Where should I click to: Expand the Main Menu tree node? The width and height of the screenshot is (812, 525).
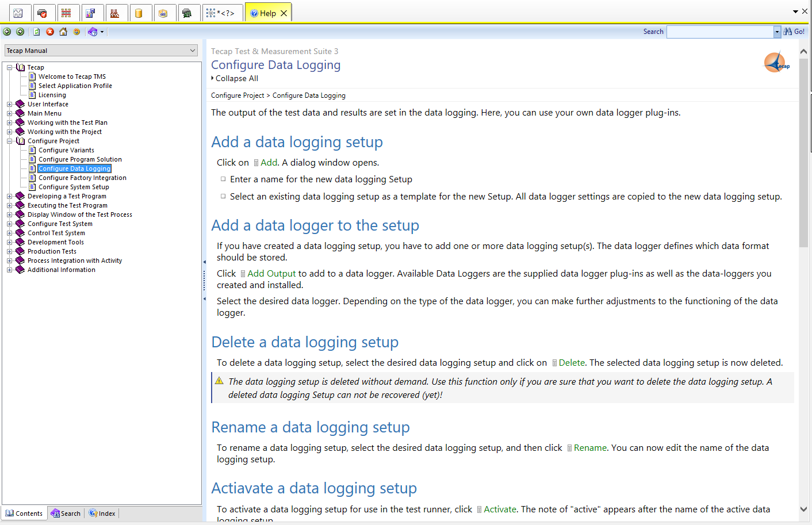(x=10, y=113)
